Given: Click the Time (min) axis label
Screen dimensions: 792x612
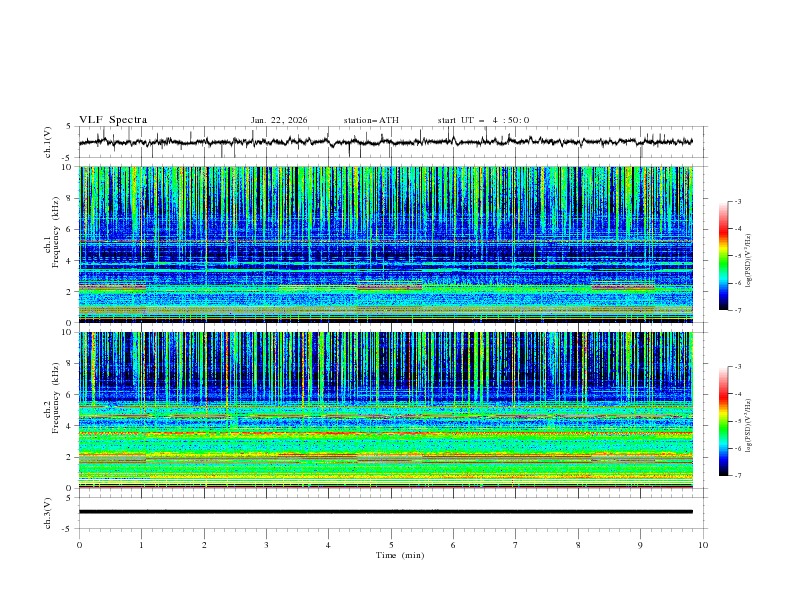Looking at the screenshot, I should [399, 554].
